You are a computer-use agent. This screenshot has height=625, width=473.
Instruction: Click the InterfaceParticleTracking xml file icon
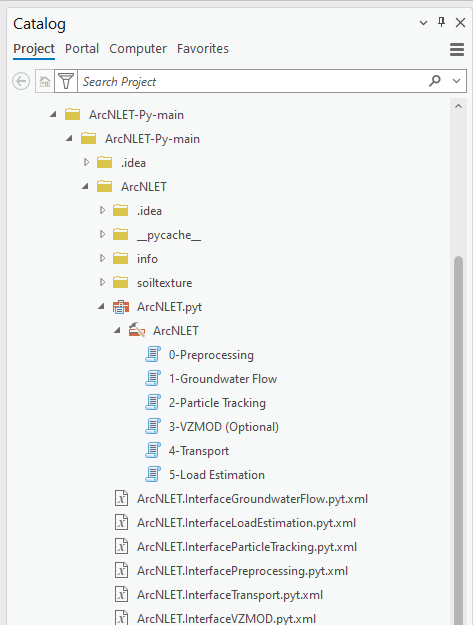122,546
